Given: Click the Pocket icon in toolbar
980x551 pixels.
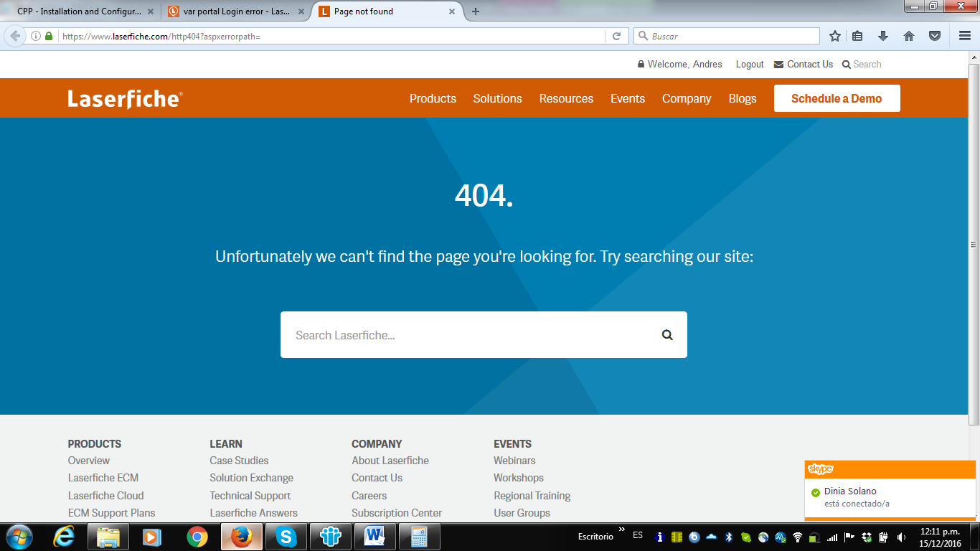Looking at the screenshot, I should pyautogui.click(x=935, y=36).
